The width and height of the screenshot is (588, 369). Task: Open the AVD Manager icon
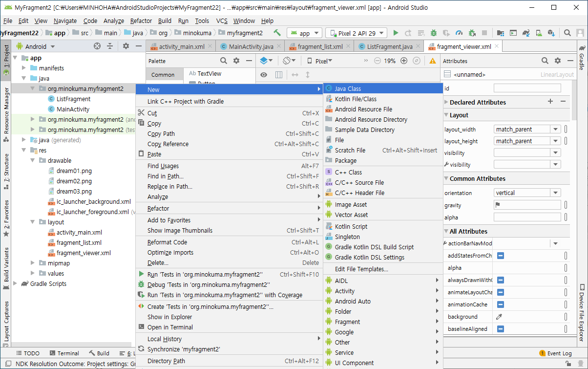[x=538, y=33]
